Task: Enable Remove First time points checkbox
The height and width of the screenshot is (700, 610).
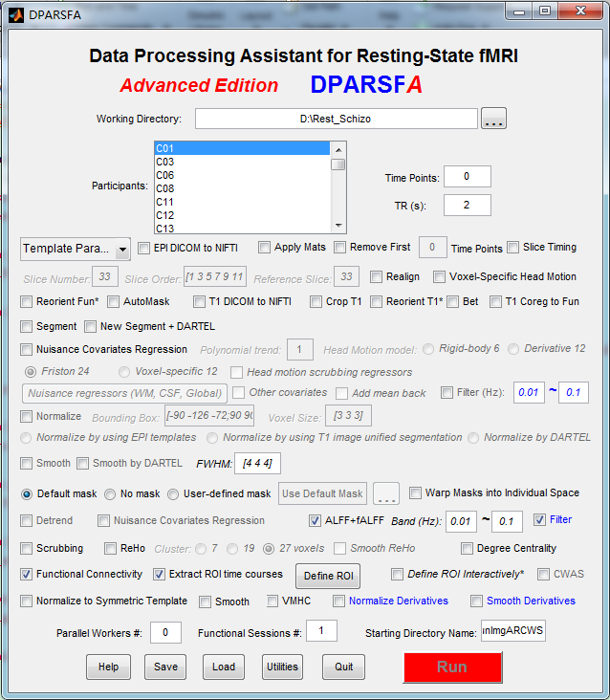Action: coord(340,248)
